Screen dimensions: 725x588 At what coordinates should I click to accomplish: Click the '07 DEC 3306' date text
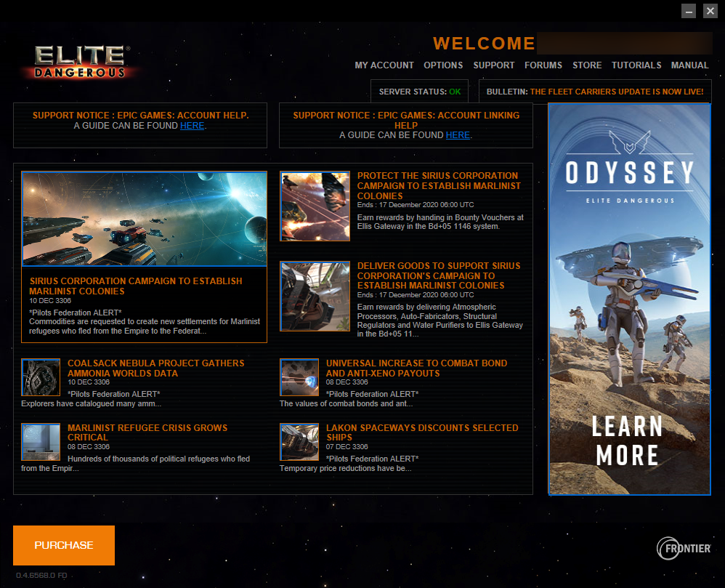[347, 447]
